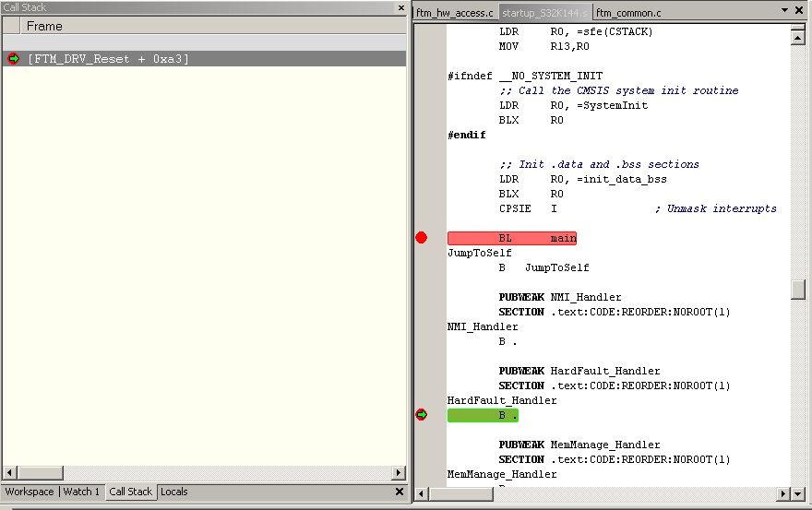Click the editor vertical scroll down arrow

(x=797, y=494)
